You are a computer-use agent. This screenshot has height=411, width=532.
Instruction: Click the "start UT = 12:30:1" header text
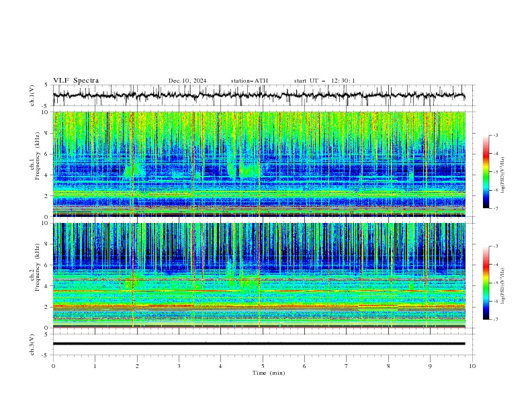tap(324, 81)
